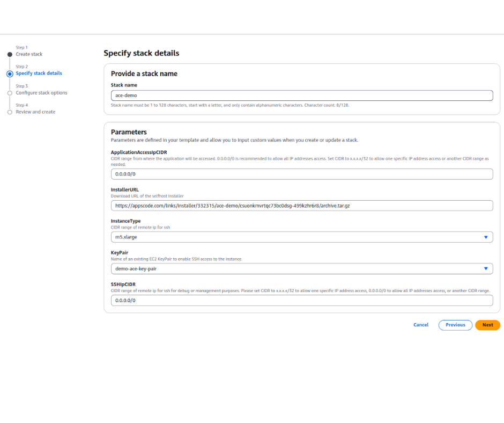Click inside the InstallerURL text box
Image resolution: width=504 pixels, height=423 pixels.
(x=301, y=206)
